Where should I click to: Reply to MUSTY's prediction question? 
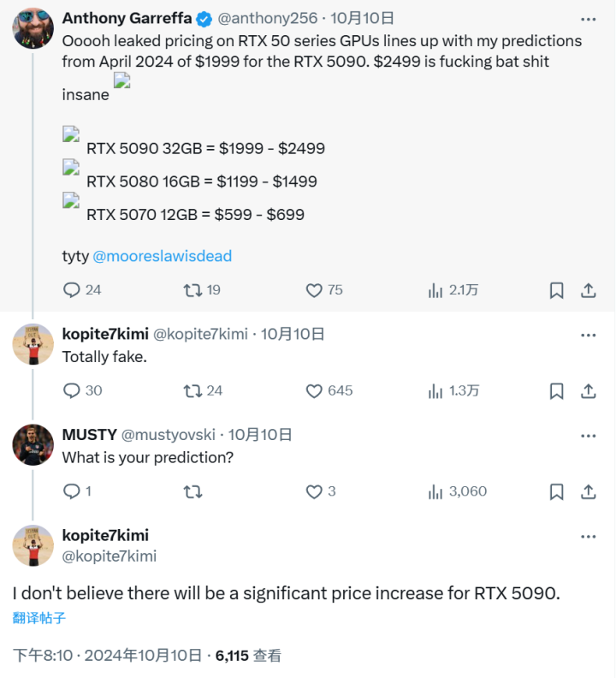72,491
